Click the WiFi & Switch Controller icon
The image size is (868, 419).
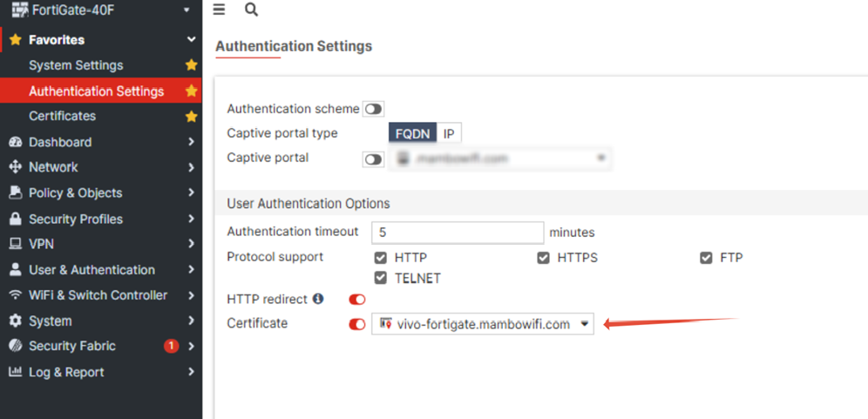(15, 295)
